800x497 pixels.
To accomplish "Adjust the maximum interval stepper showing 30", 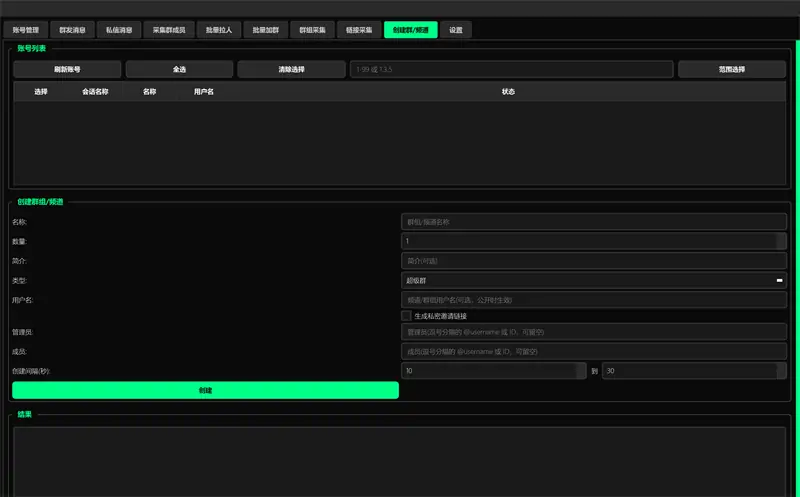I will tap(781, 371).
